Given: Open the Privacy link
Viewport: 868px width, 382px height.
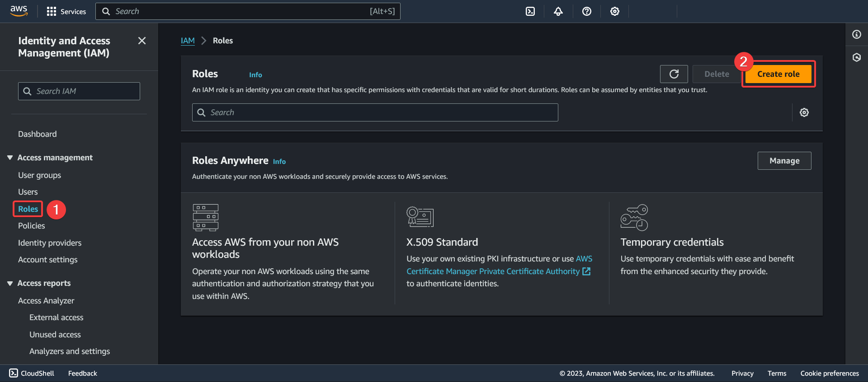Looking at the screenshot, I should [742, 373].
